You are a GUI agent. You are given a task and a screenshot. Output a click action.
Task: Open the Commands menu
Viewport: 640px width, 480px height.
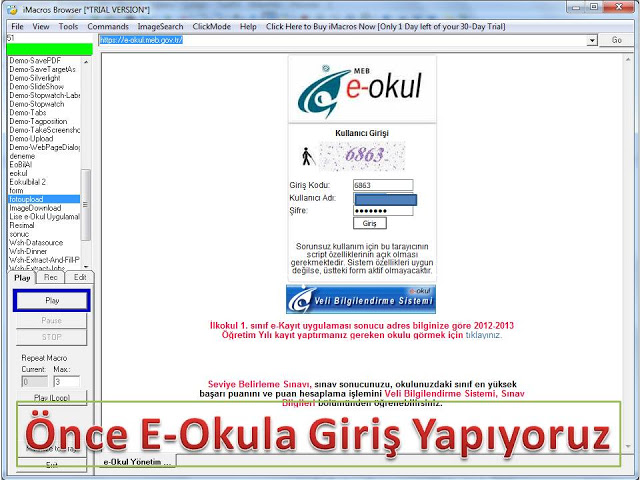108,27
